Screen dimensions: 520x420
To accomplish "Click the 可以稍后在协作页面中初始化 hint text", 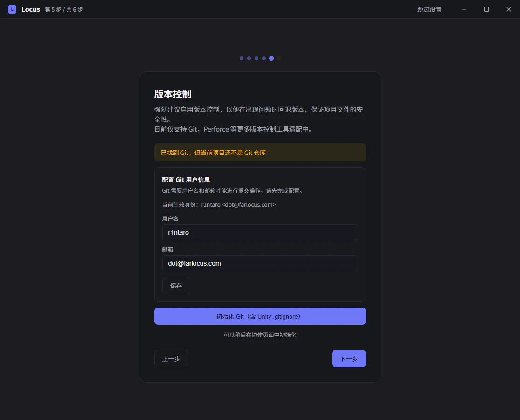I will 260,335.
